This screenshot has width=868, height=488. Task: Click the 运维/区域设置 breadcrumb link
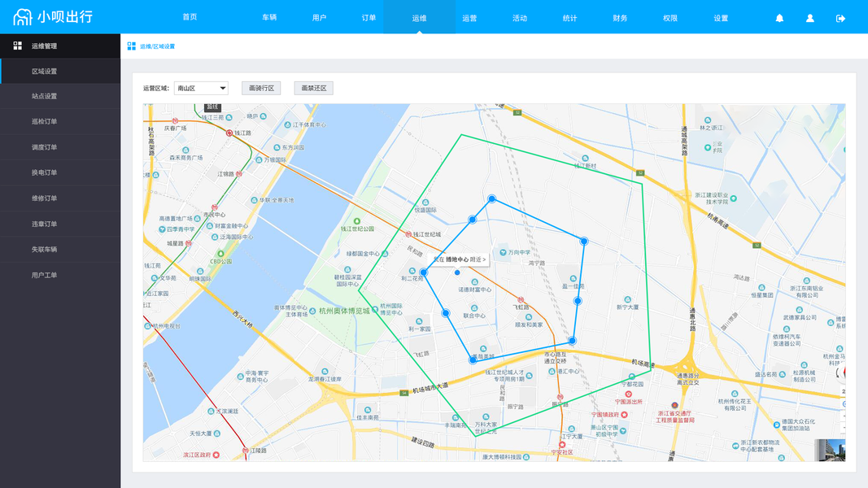[x=157, y=46]
